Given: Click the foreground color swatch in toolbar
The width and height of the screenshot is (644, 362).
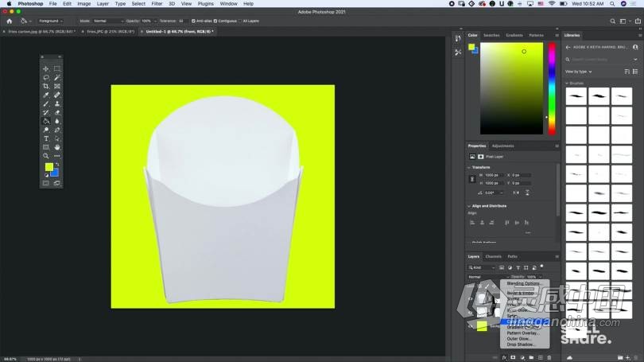Looking at the screenshot, I should pyautogui.click(x=48, y=167).
